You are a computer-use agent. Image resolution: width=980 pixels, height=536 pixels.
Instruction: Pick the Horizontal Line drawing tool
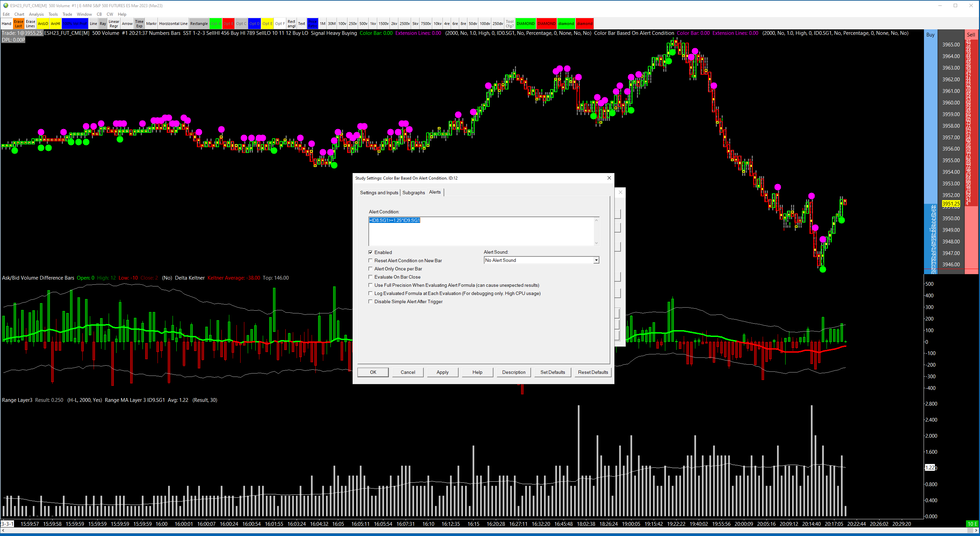[x=173, y=24]
